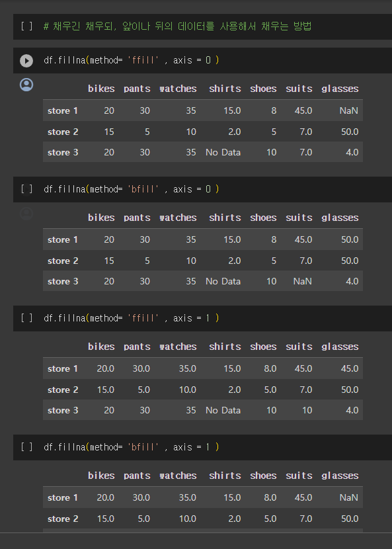
Task: Click the run bracket of ffill axis = 1 cell
Action: pyautogui.click(x=26, y=318)
